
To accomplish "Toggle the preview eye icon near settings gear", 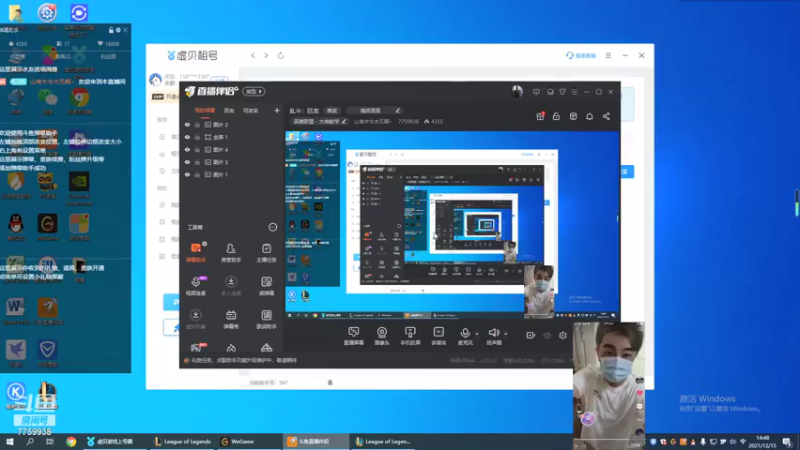I will tap(547, 335).
